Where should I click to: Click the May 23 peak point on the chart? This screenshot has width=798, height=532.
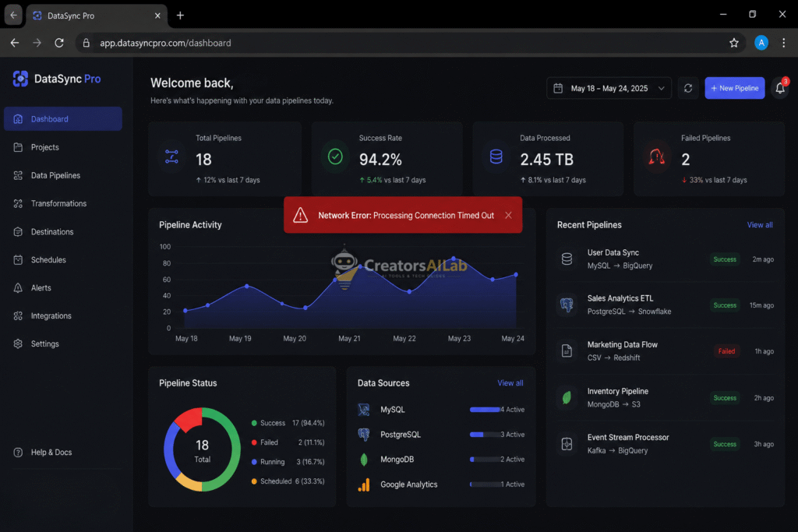point(454,259)
